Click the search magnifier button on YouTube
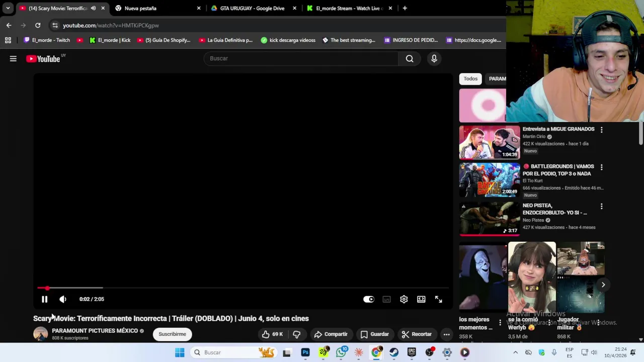This screenshot has width=644, height=362. click(410, 58)
